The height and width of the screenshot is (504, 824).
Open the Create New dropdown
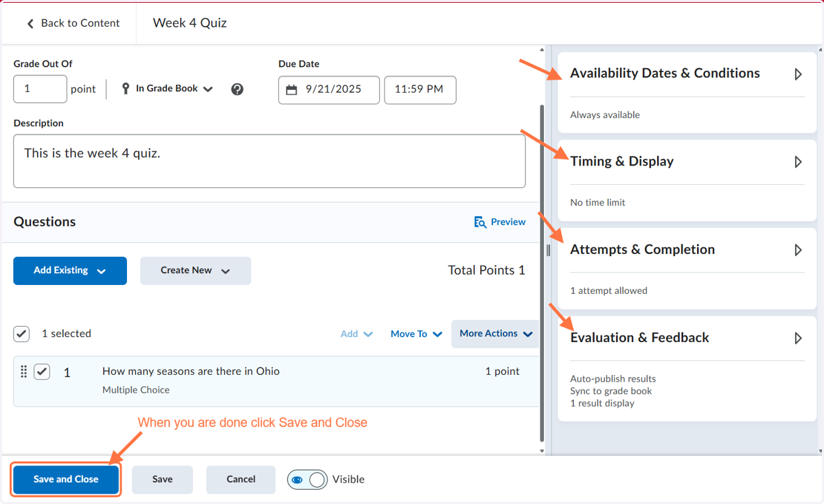pos(196,271)
